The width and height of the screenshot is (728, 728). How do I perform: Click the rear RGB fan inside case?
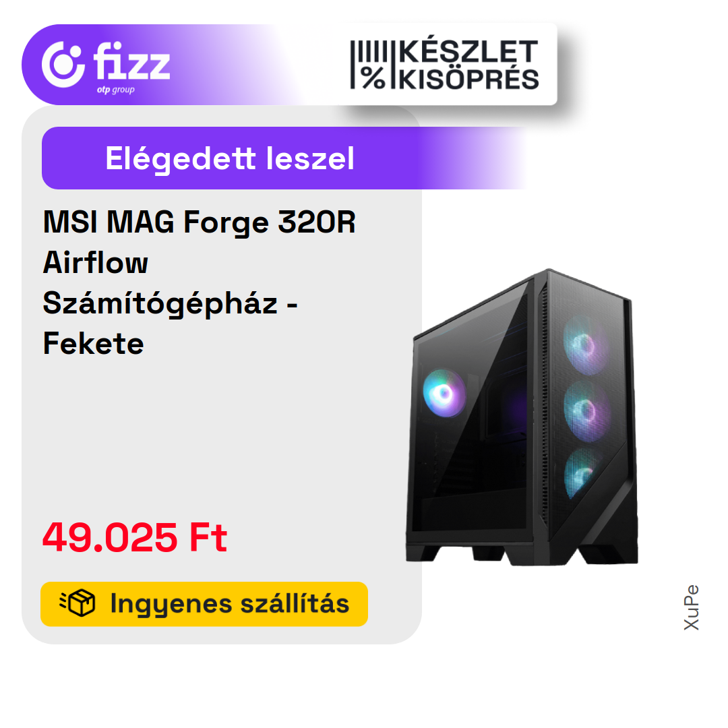tap(444, 393)
